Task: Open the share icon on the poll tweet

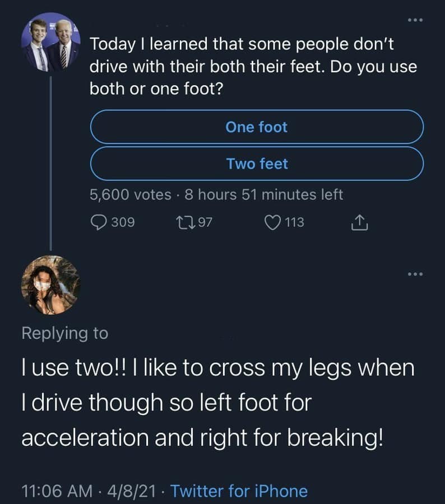Action: click(359, 223)
